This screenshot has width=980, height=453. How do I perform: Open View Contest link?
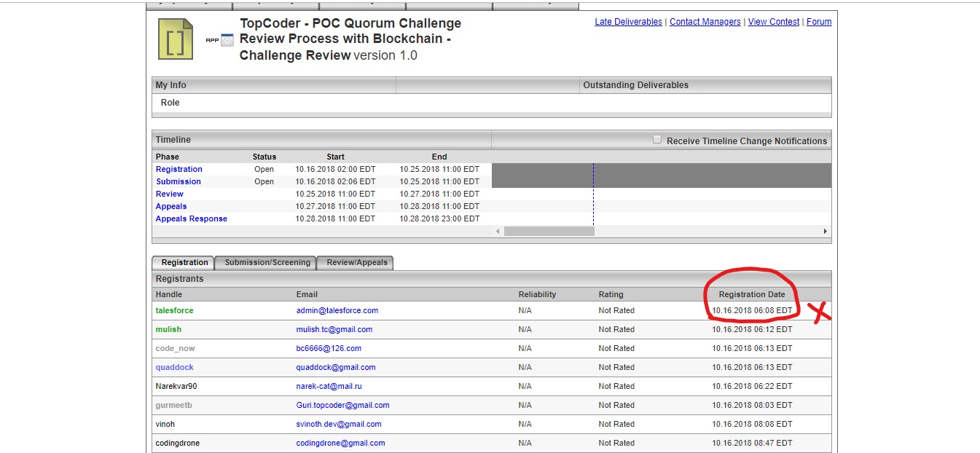774,22
